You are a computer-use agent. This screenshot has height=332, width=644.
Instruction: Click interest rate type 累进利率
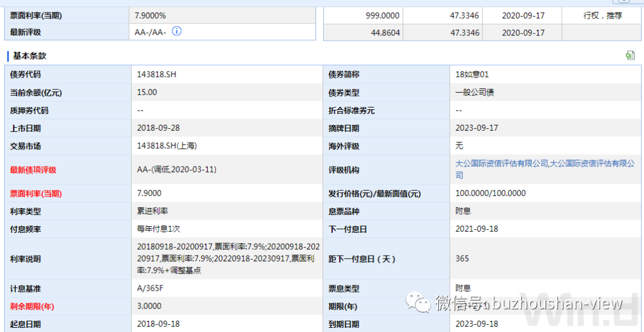pyautogui.click(x=153, y=211)
